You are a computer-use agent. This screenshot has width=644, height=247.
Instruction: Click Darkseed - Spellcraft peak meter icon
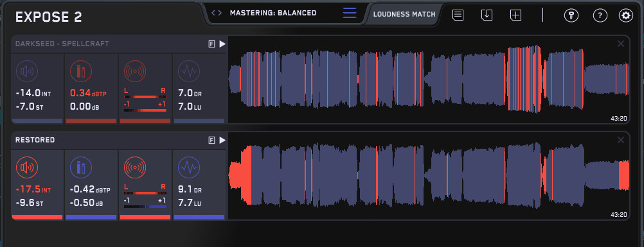(81, 71)
